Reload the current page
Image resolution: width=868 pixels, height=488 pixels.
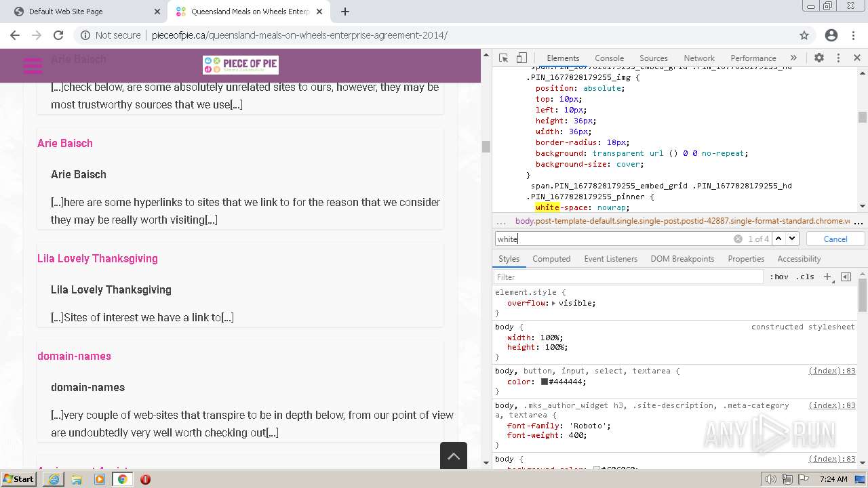pyautogui.click(x=58, y=35)
